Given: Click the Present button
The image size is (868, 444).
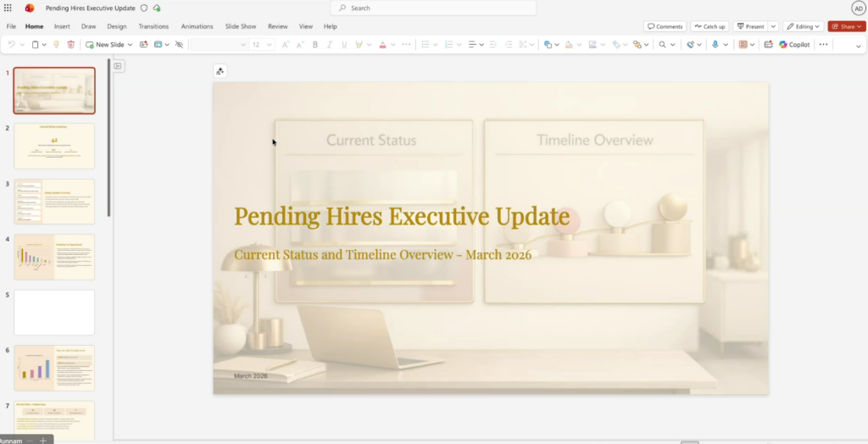Looking at the screenshot, I should tap(751, 26).
